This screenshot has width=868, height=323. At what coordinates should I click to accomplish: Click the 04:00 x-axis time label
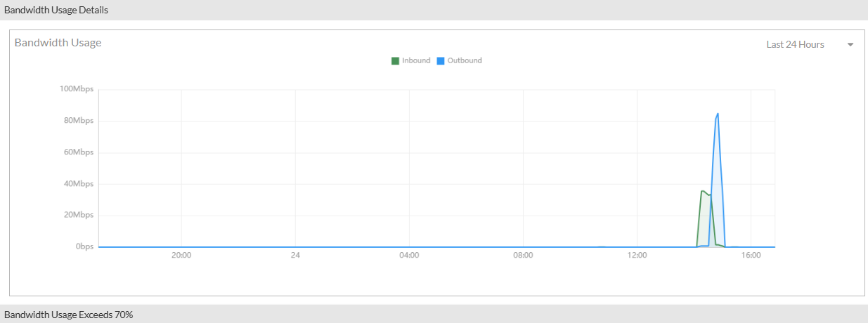(x=409, y=256)
